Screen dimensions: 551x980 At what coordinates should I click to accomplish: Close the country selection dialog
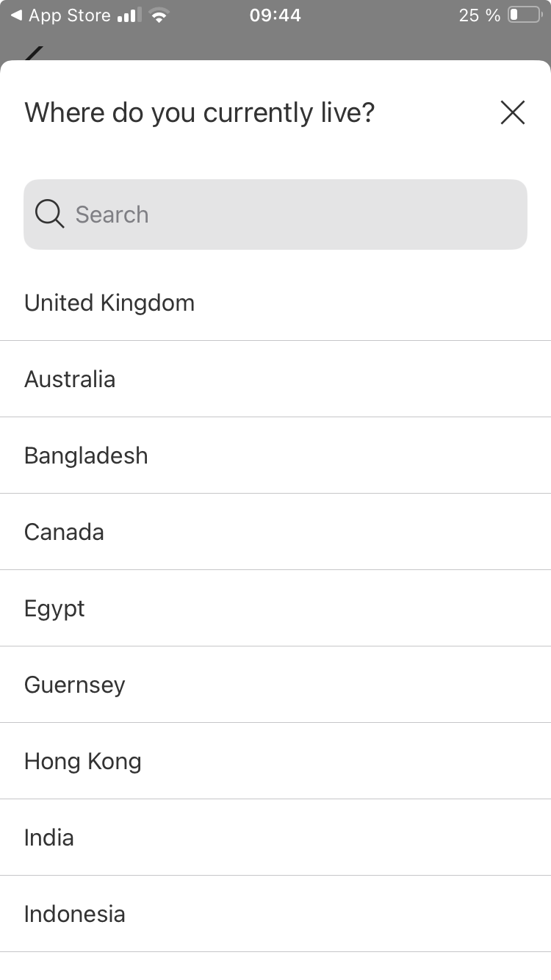[512, 112]
